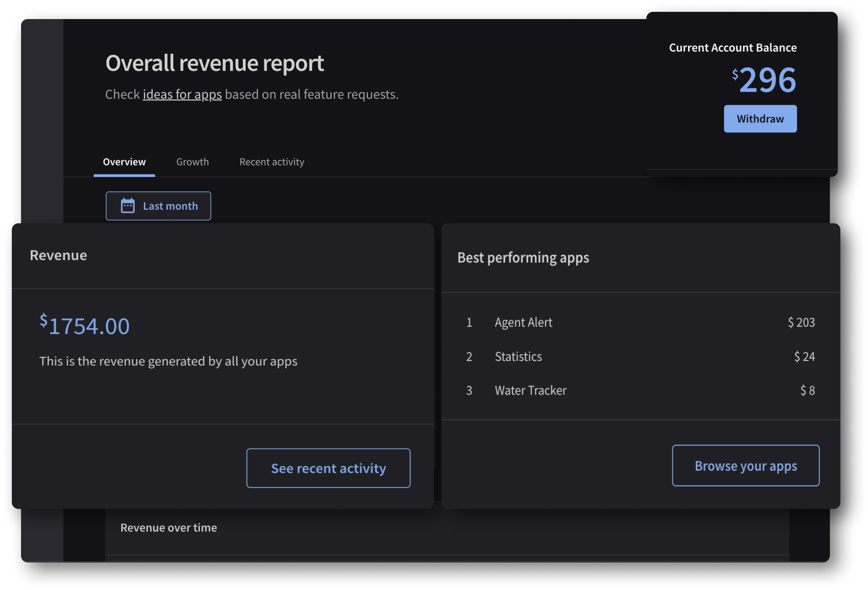Click the Revenue over time heading

168,528
